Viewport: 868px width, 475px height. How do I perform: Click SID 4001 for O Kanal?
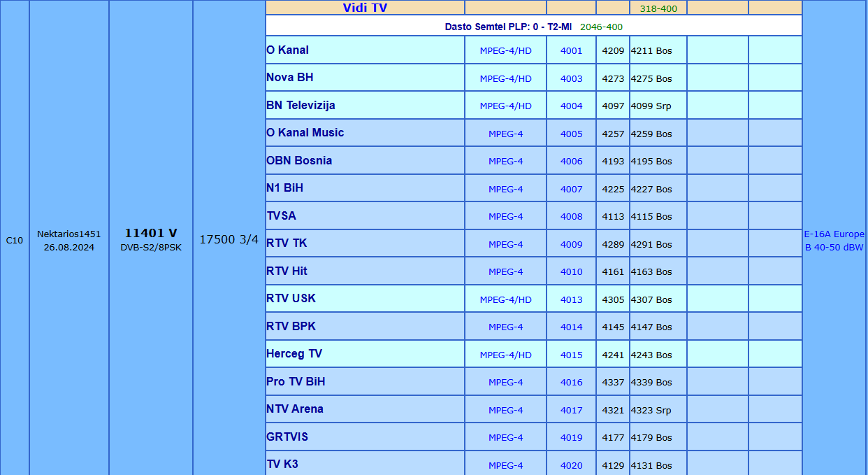[x=571, y=51]
